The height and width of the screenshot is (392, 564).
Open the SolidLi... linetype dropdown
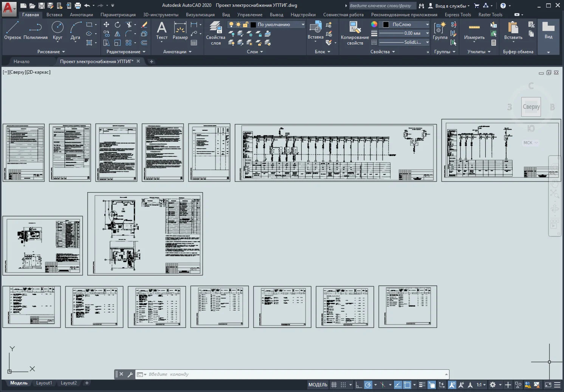click(x=404, y=42)
